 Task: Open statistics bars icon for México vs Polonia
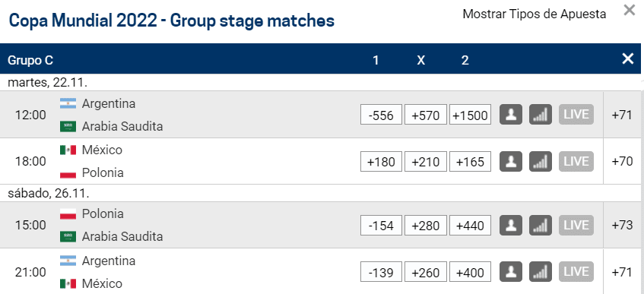(541, 161)
